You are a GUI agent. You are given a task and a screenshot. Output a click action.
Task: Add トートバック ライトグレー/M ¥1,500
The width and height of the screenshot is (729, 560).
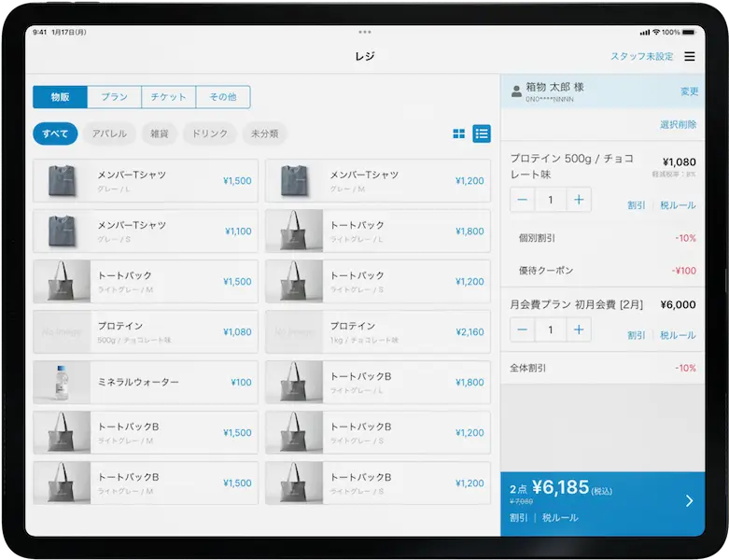click(146, 282)
